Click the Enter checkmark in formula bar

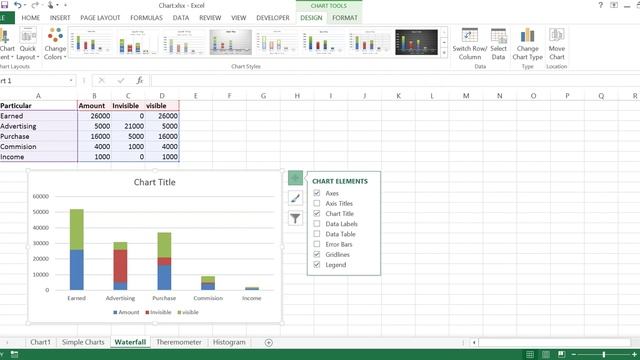pyautogui.click(x=121, y=80)
